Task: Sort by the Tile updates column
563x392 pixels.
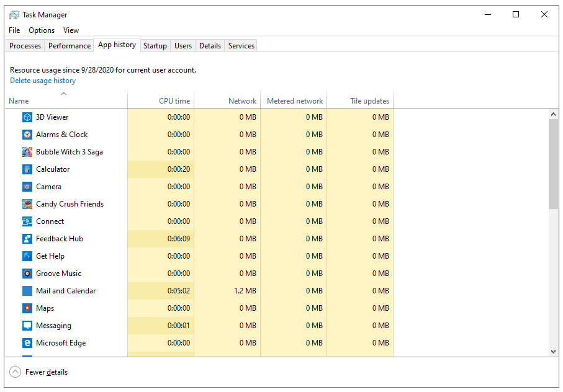Action: [x=360, y=100]
